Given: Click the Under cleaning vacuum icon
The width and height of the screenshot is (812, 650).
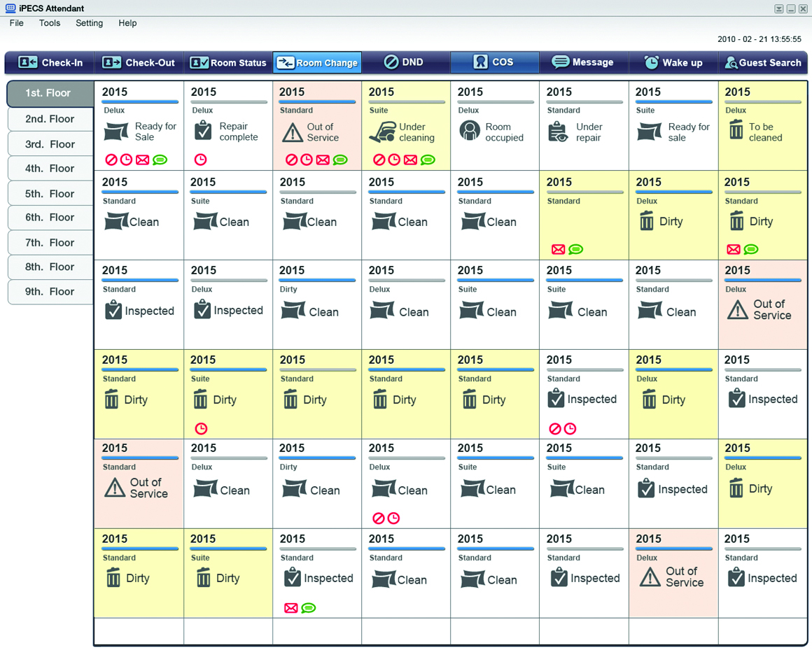Looking at the screenshot, I should pyautogui.click(x=382, y=132).
